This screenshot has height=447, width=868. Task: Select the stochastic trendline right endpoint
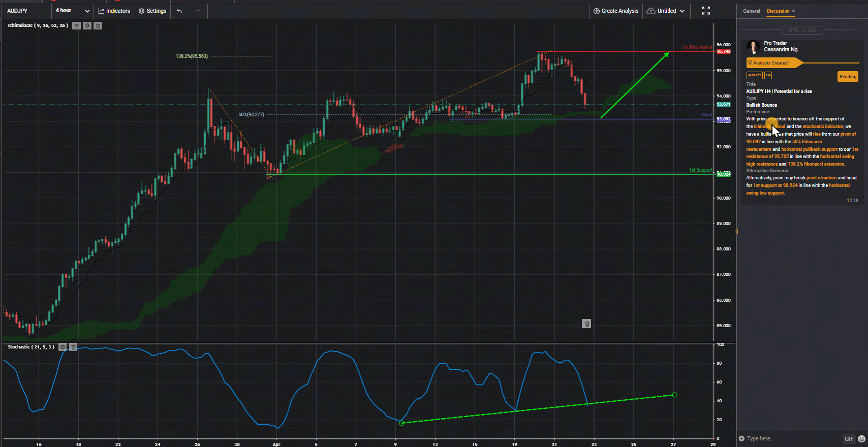pos(674,395)
